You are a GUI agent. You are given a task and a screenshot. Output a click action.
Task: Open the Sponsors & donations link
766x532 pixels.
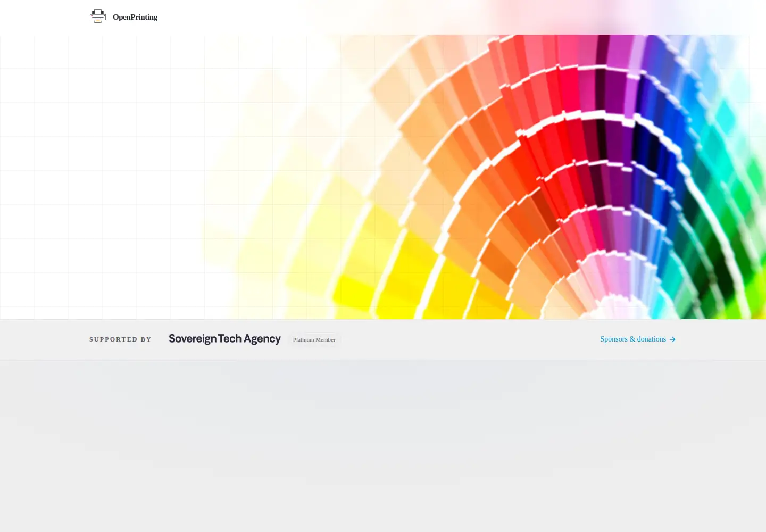(638, 339)
